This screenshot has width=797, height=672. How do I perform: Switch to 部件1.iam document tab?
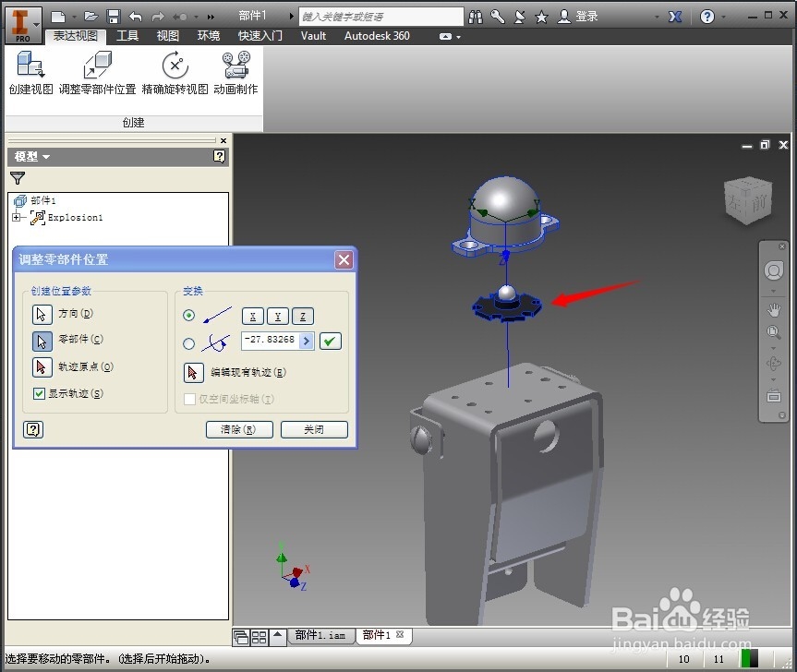point(320,635)
